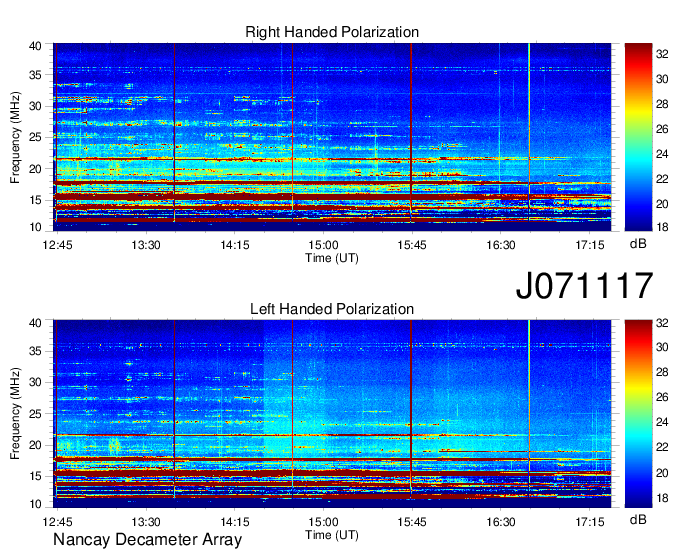Click the 35 MHz tick on the lower plot
This screenshot has height=552, width=680.
coord(35,351)
